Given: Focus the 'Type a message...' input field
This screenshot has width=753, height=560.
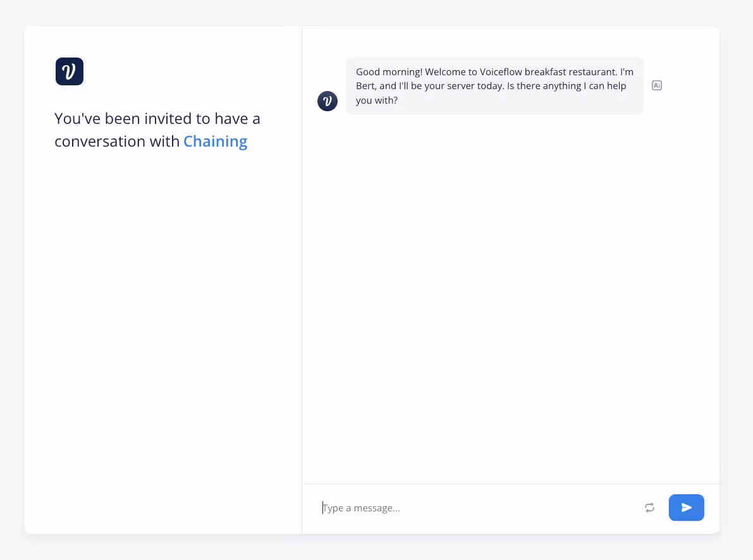Looking at the screenshot, I should 478,508.
